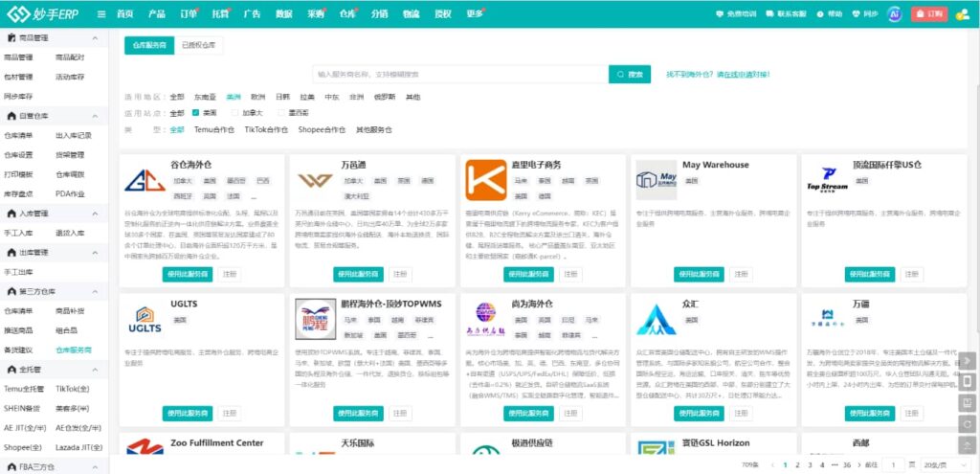Collapse the 商品管理 sidebar section
Image resolution: width=980 pixels, height=474 pixels.
coord(95,38)
